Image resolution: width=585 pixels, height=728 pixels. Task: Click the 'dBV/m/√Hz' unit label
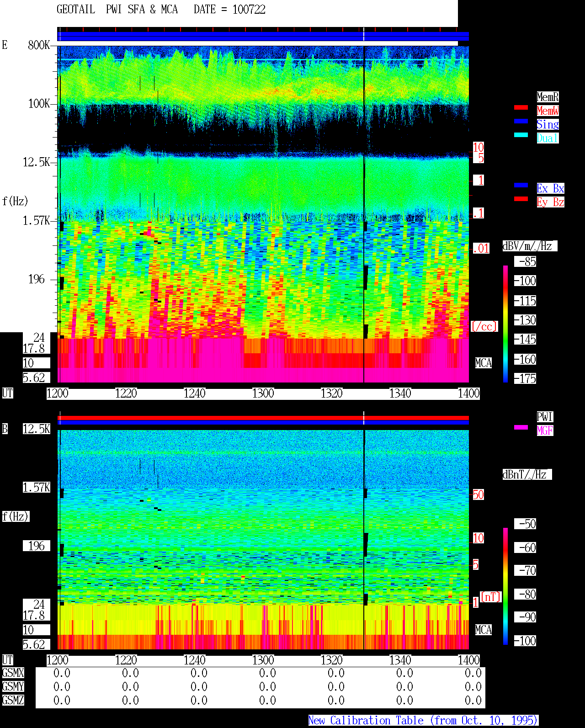coord(530,246)
